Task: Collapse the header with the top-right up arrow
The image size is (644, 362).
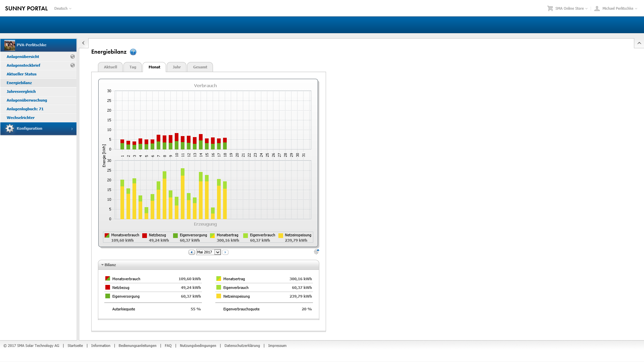Action: (639, 43)
